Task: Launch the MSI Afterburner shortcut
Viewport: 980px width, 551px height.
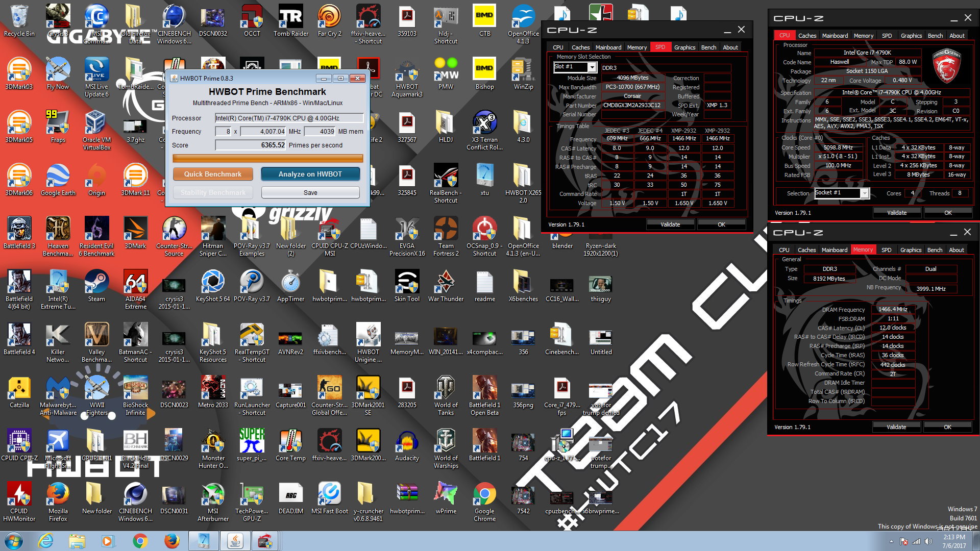Action: [x=213, y=502]
